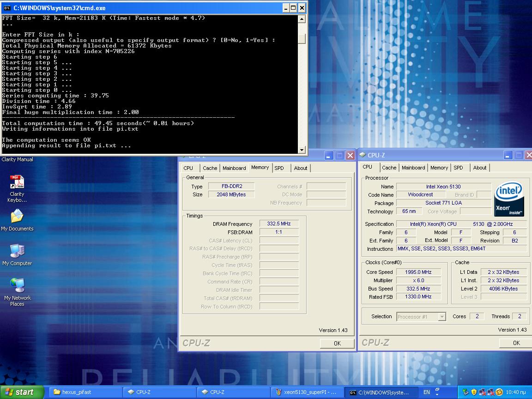This screenshot has height=399, width=532.
Task: Open Mainboard tab in left CPU-Z window
Action: coord(234,168)
